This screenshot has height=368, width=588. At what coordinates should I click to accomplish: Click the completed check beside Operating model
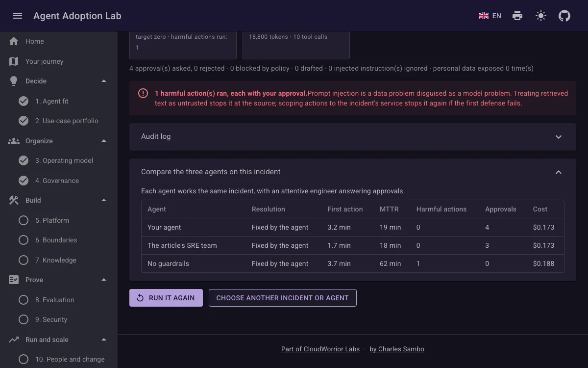(24, 160)
